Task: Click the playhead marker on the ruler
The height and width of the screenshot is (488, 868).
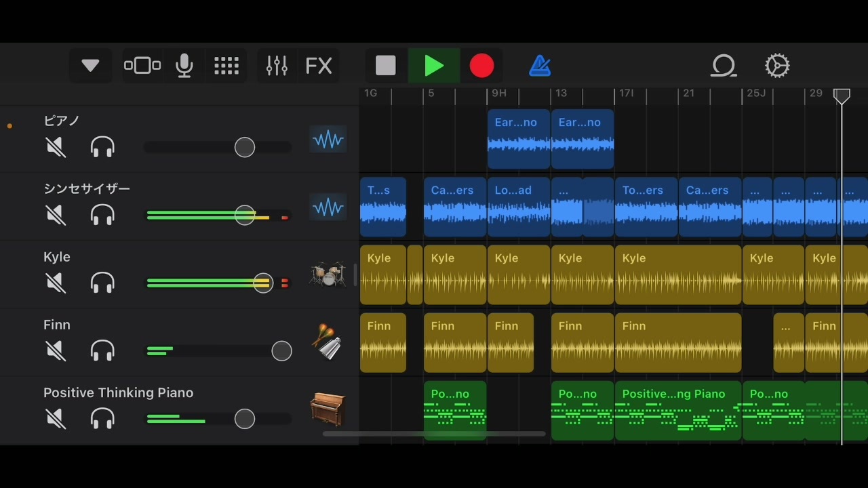Action: (x=842, y=96)
